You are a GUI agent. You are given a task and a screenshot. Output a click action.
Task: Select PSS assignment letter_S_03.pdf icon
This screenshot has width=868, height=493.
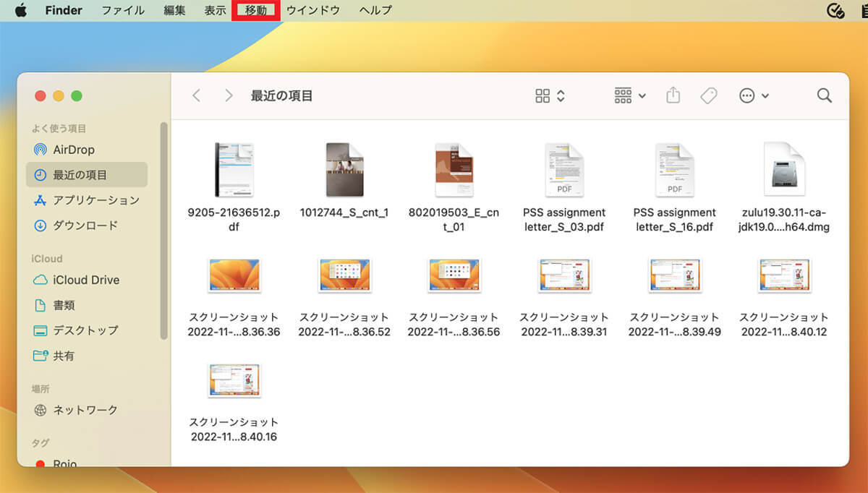564,170
